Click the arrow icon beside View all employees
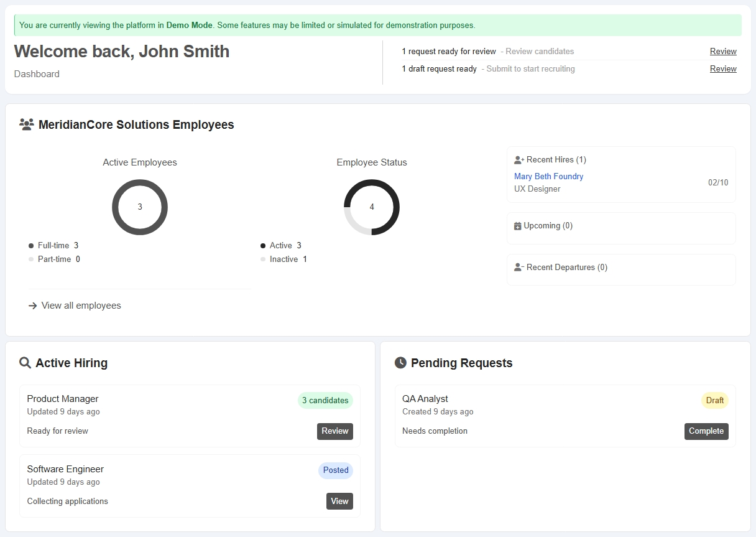Viewport: 756px width, 537px height. (x=33, y=306)
